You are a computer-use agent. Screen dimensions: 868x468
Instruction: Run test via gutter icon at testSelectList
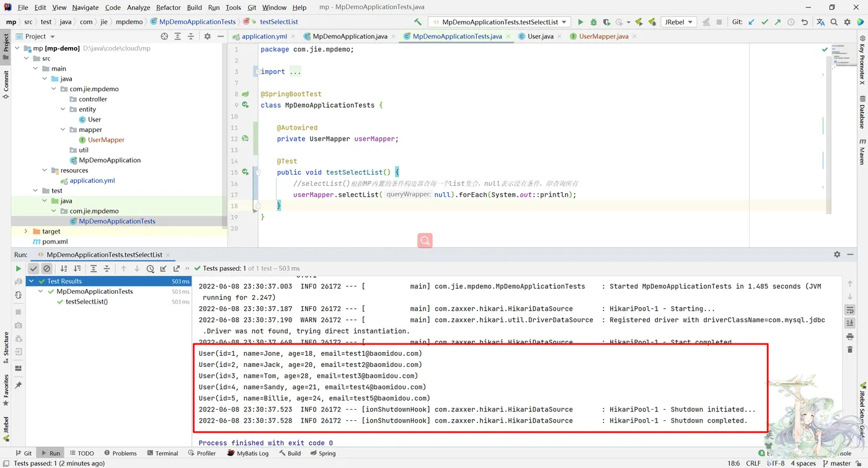[246, 172]
